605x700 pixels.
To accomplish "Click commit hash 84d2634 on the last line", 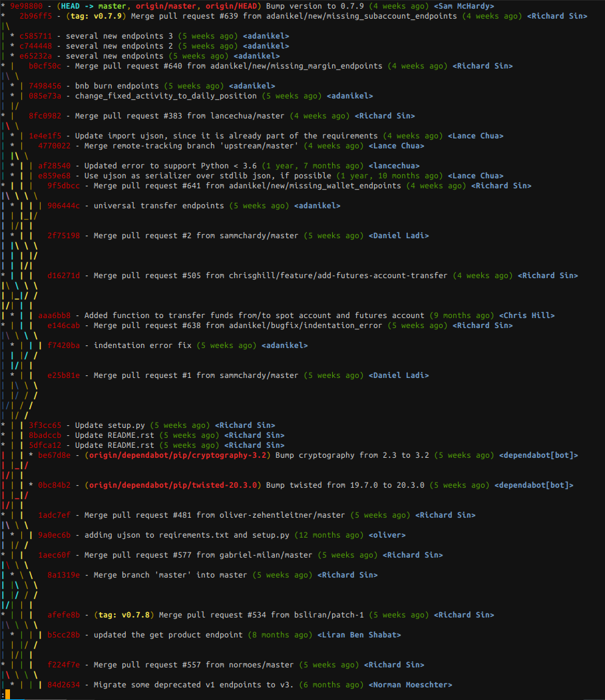I will (63, 685).
